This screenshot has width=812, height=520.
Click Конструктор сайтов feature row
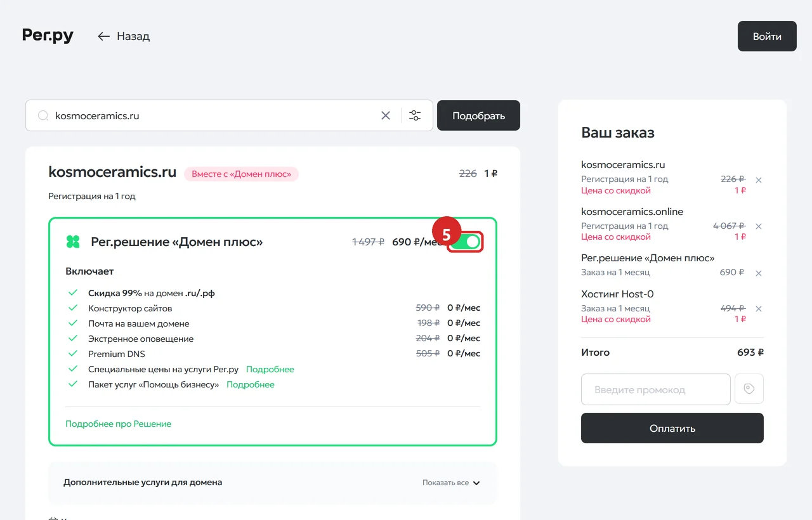coord(274,308)
